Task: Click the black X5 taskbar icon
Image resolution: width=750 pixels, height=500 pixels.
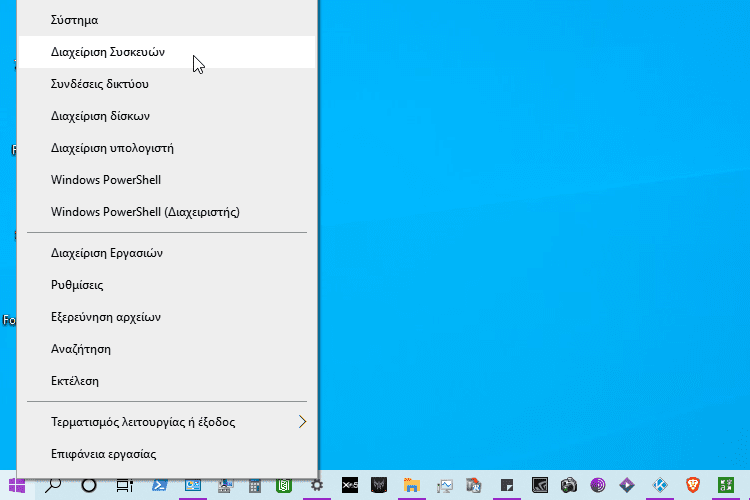Action: [x=350, y=486]
